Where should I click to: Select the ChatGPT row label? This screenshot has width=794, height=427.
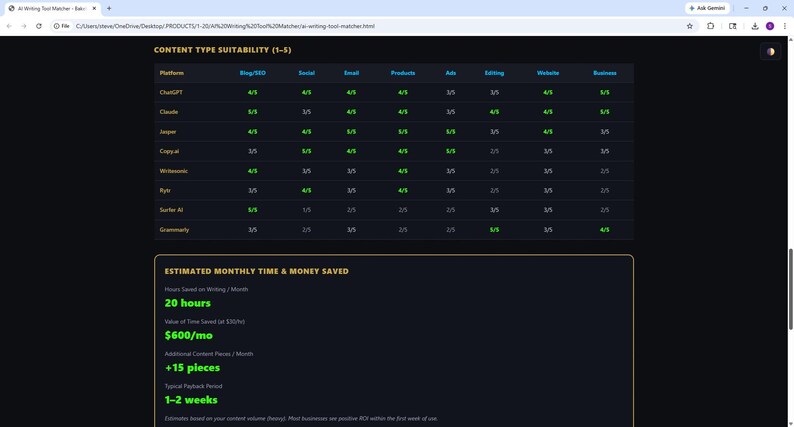point(171,93)
